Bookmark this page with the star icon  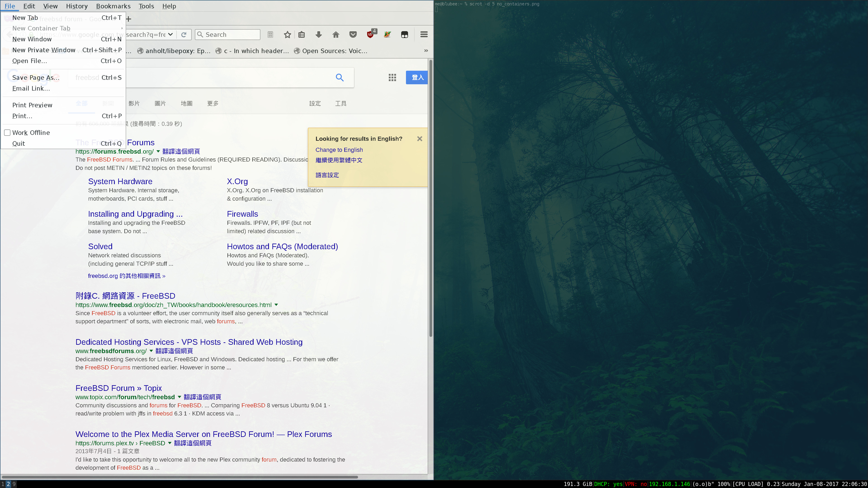click(x=287, y=34)
